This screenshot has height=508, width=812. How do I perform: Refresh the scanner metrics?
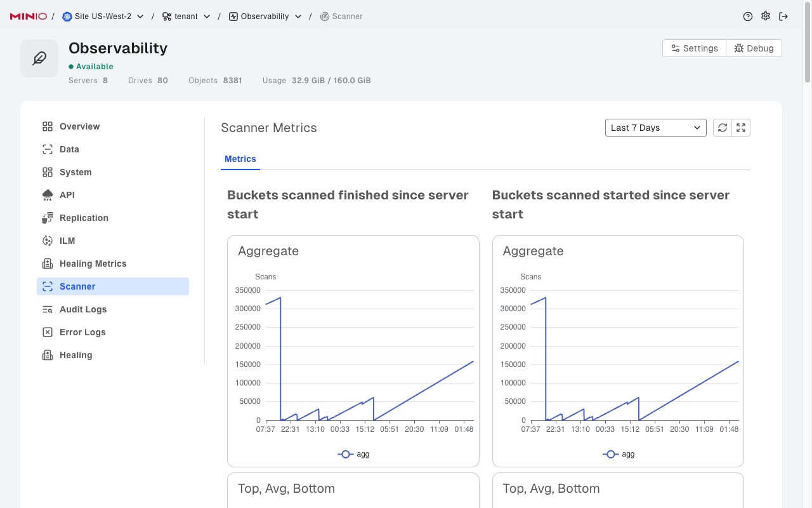coord(723,128)
